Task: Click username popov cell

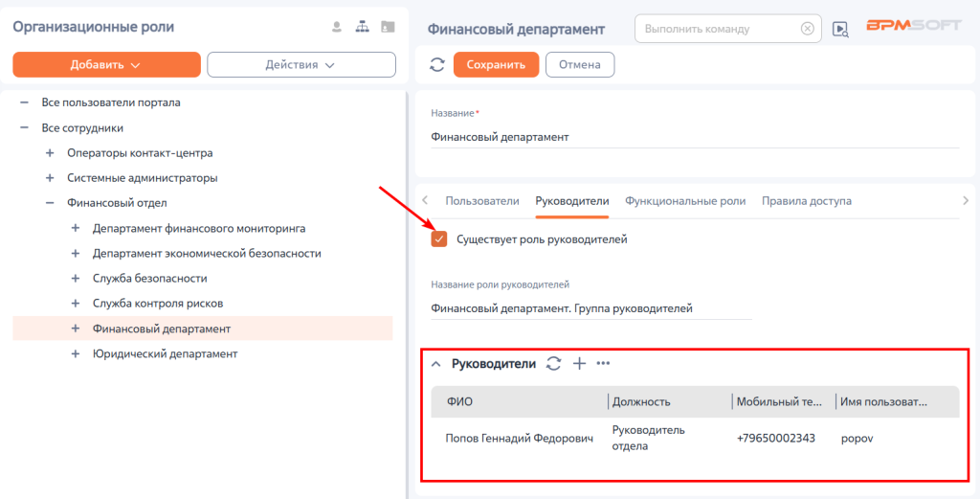Action: (857, 439)
